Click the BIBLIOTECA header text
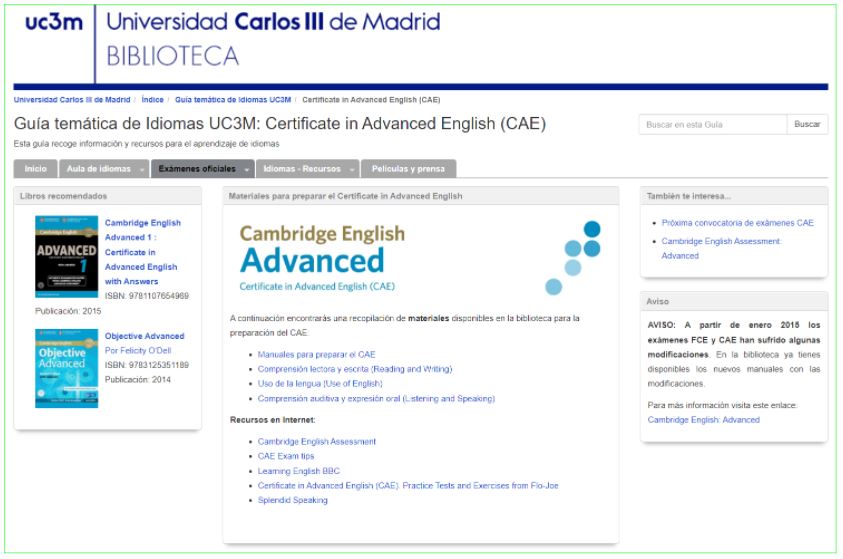The image size is (843, 559). [x=173, y=56]
